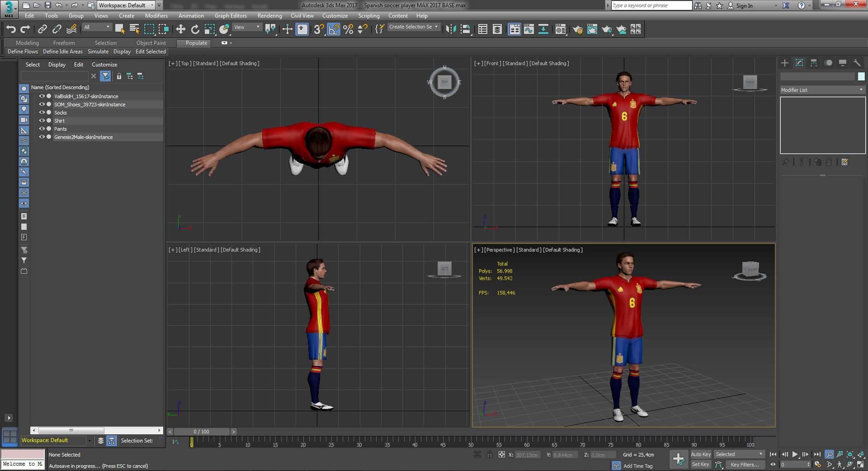This screenshot has height=471, width=868.
Task: Open the Utilities tab with the wrench icon
Action: click(x=857, y=63)
